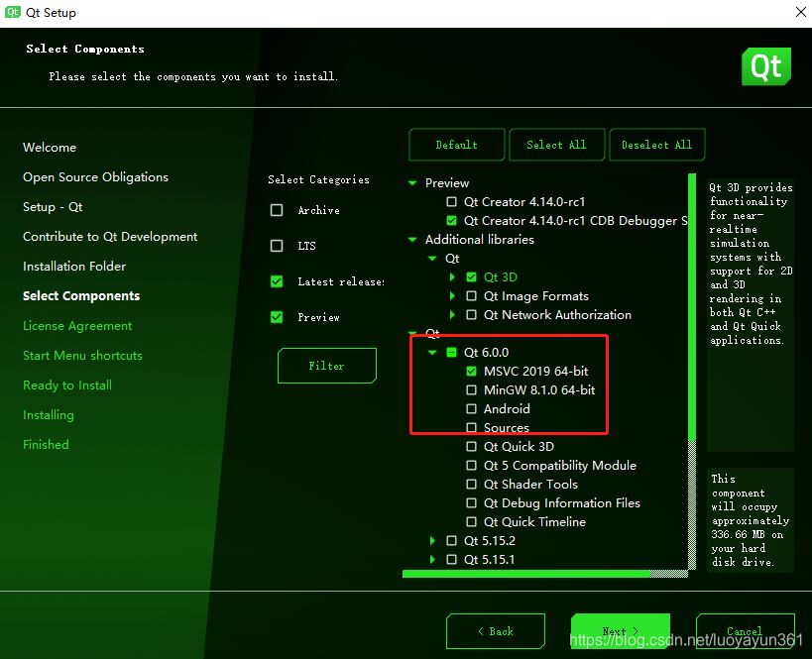Screen dimensions: 812x659
Task: Check the Qt 5.15.1 checkbox
Action: [x=451, y=560]
